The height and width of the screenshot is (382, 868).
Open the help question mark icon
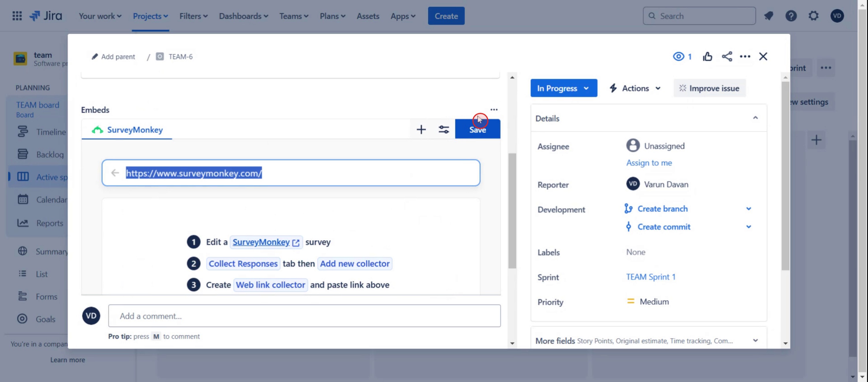[x=791, y=16]
